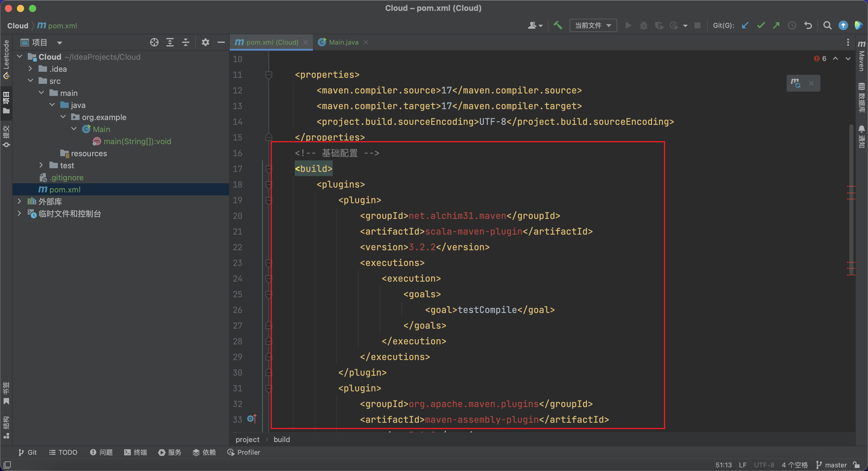Start debugging with the bug icon
The image size is (868, 471).
(643, 25)
